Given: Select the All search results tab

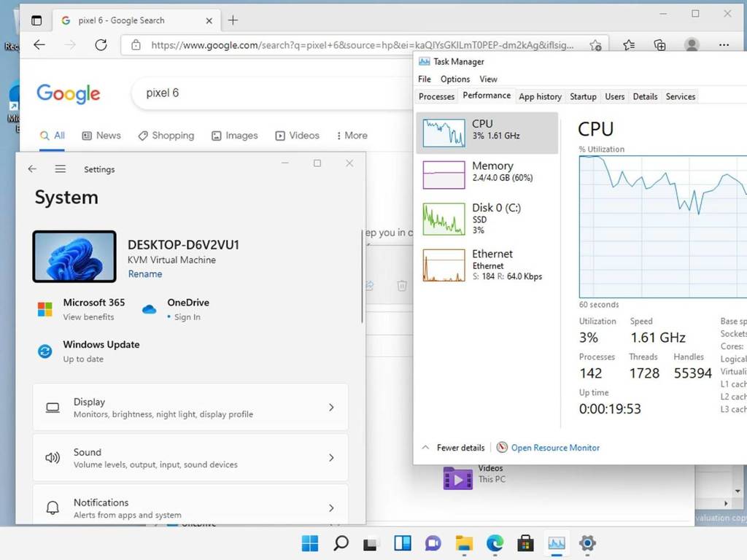Looking at the screenshot, I should [x=53, y=136].
